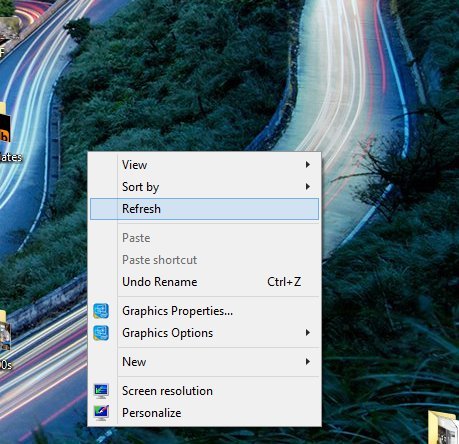Open the Sort by submenu
This screenshot has width=459, height=444.
(204, 187)
